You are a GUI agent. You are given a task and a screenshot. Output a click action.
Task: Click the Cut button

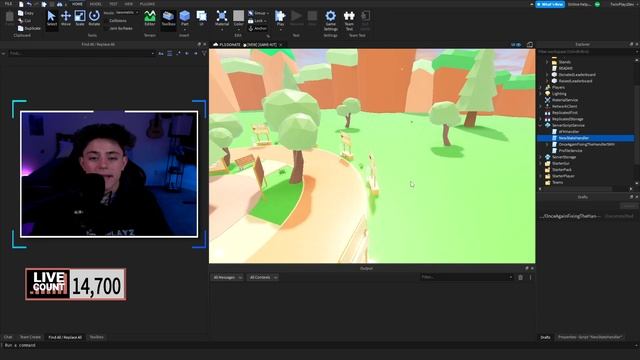pos(25,20)
